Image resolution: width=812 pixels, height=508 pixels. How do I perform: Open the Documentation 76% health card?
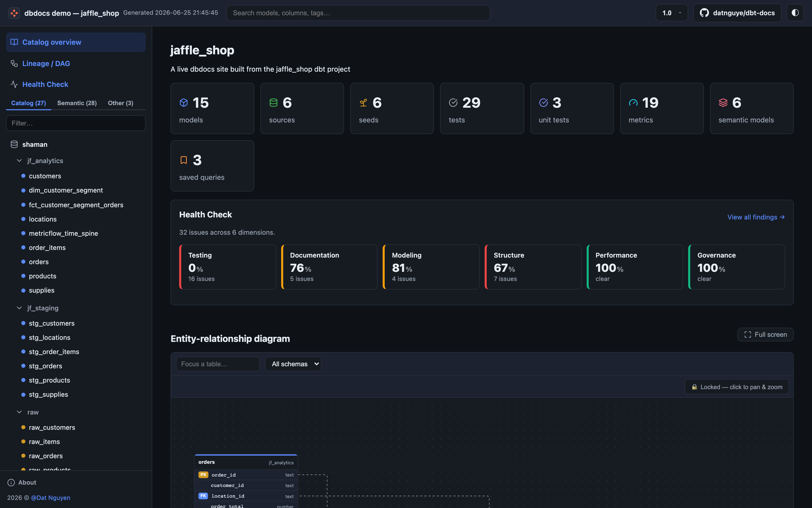(329, 267)
